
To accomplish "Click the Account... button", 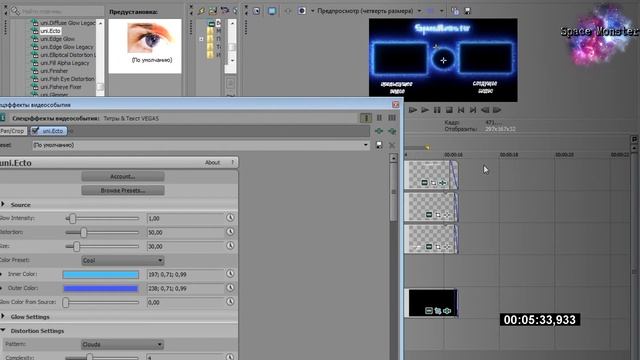I will point(122,176).
